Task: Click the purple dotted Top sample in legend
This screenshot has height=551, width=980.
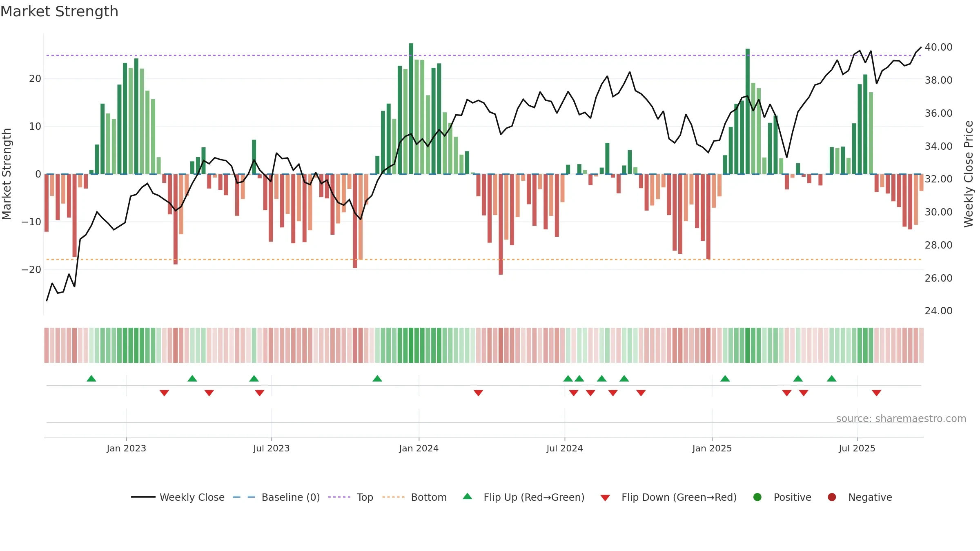Action: 339,497
